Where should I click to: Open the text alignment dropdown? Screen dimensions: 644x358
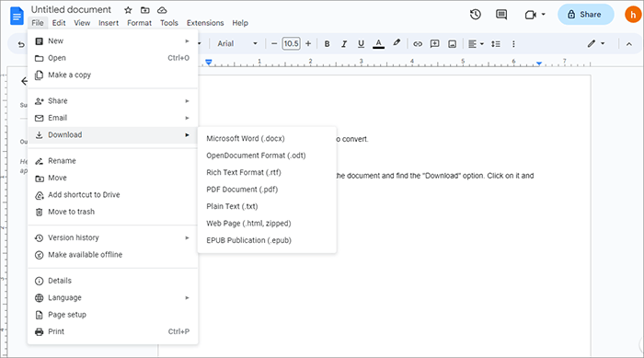tap(476, 43)
